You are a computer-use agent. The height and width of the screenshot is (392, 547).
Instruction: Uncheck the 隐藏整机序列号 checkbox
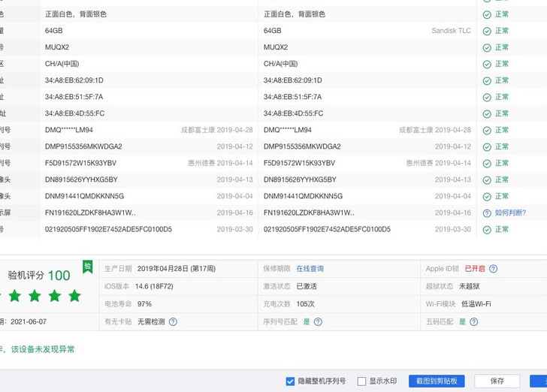(x=290, y=381)
